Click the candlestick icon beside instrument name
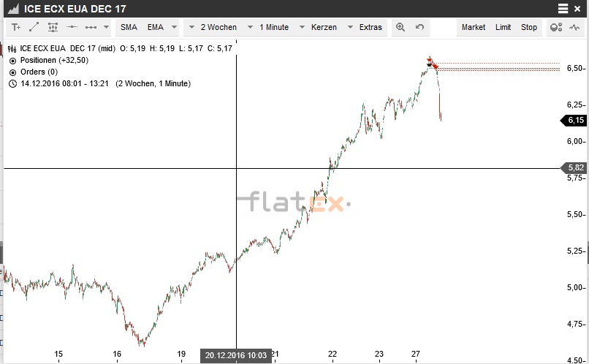Image resolution: width=589 pixels, height=364 pixels. (12, 48)
